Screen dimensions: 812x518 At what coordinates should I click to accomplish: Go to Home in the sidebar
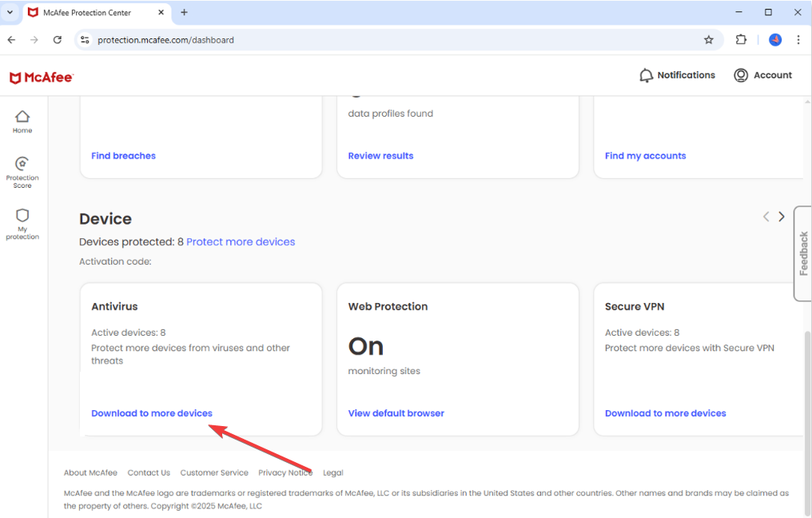[22, 122]
